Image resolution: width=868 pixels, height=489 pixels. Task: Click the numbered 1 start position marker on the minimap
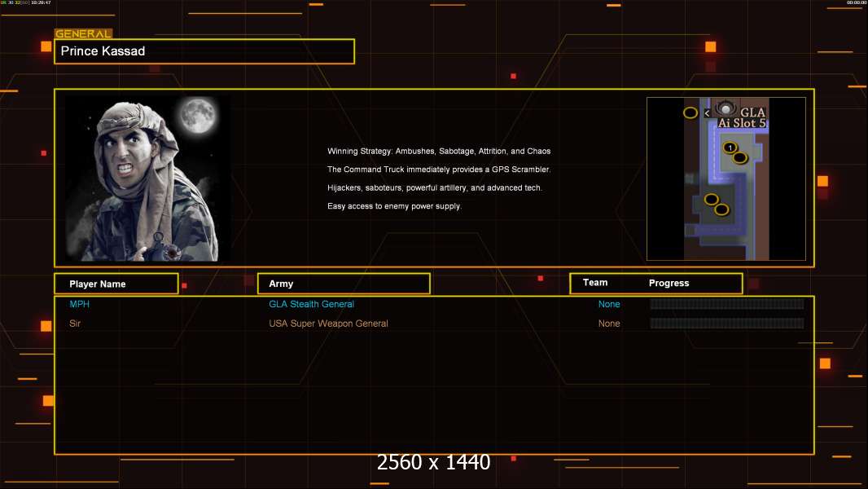tap(730, 148)
